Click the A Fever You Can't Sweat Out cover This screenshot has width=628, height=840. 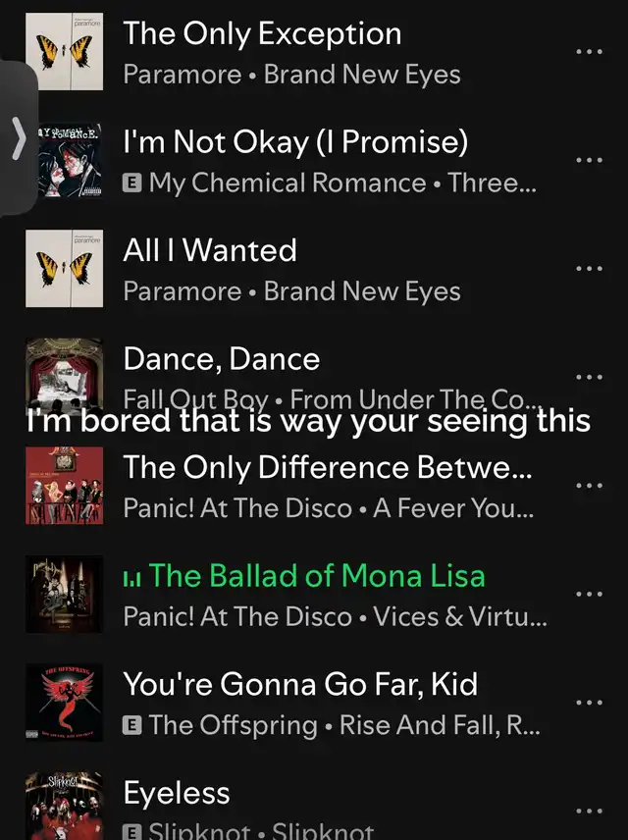[65, 486]
